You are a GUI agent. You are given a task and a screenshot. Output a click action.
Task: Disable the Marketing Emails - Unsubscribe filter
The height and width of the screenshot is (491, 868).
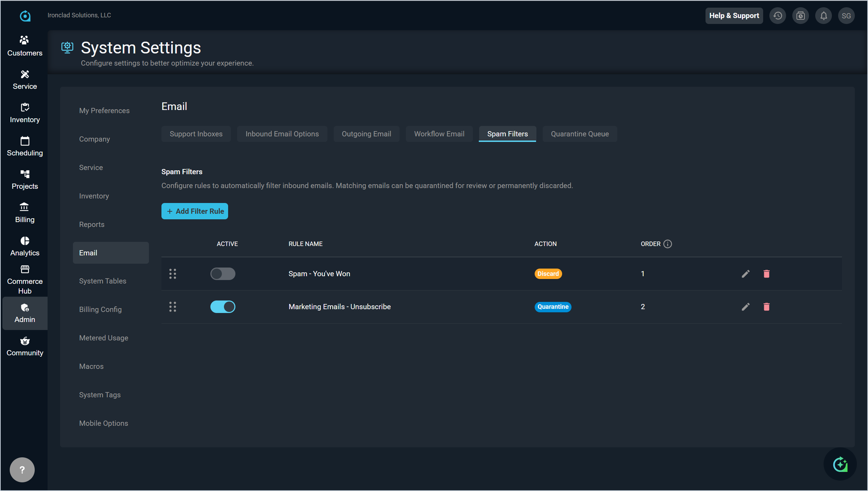point(223,307)
